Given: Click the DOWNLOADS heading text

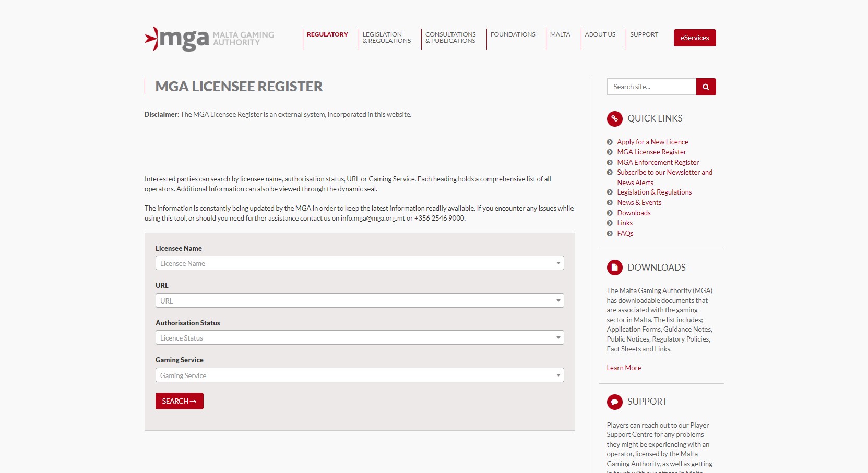Looking at the screenshot, I should [657, 268].
